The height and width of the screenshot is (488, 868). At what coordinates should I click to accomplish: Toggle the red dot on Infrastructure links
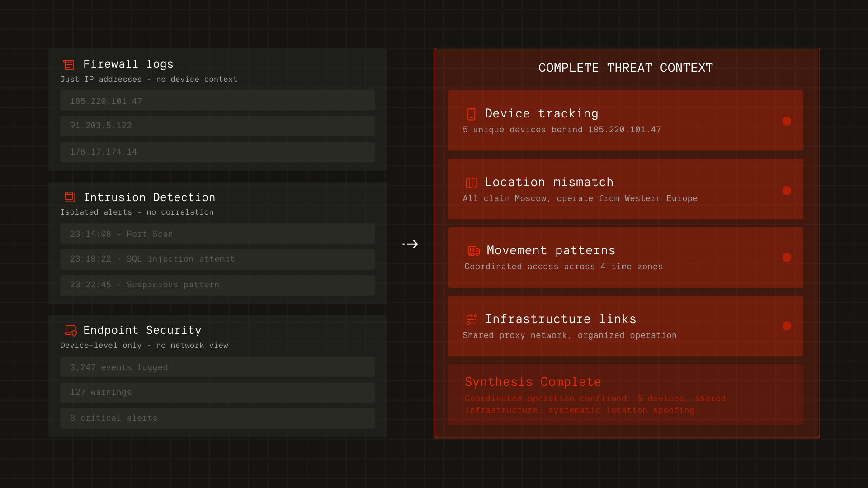pyautogui.click(x=787, y=326)
